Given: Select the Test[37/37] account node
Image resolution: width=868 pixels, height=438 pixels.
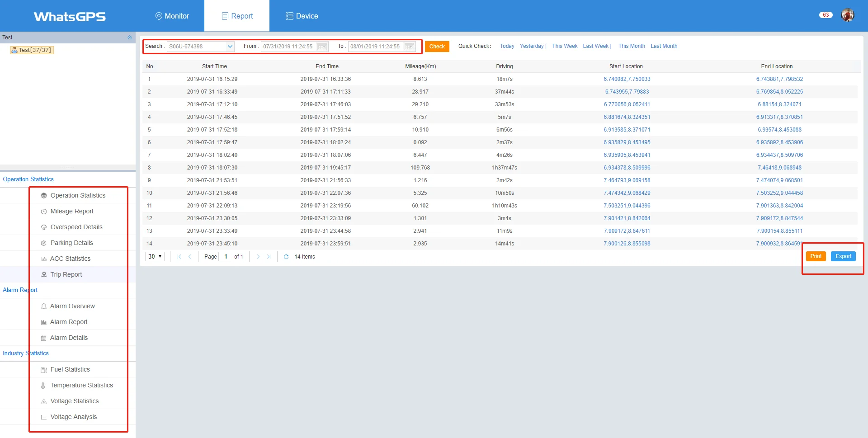Looking at the screenshot, I should (32, 50).
